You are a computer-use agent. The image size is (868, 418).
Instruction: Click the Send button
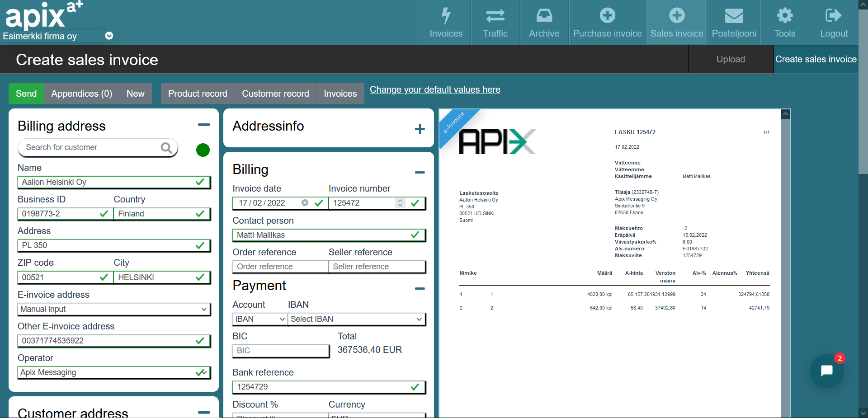[26, 94]
